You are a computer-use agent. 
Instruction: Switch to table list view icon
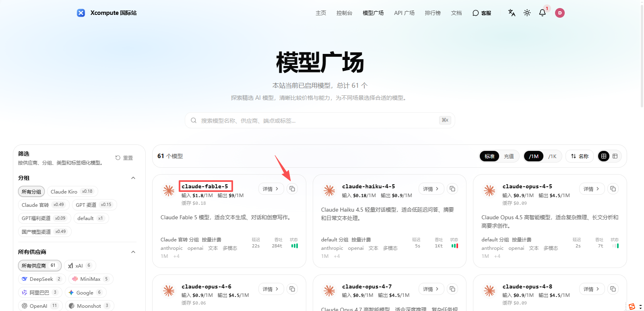coord(615,156)
